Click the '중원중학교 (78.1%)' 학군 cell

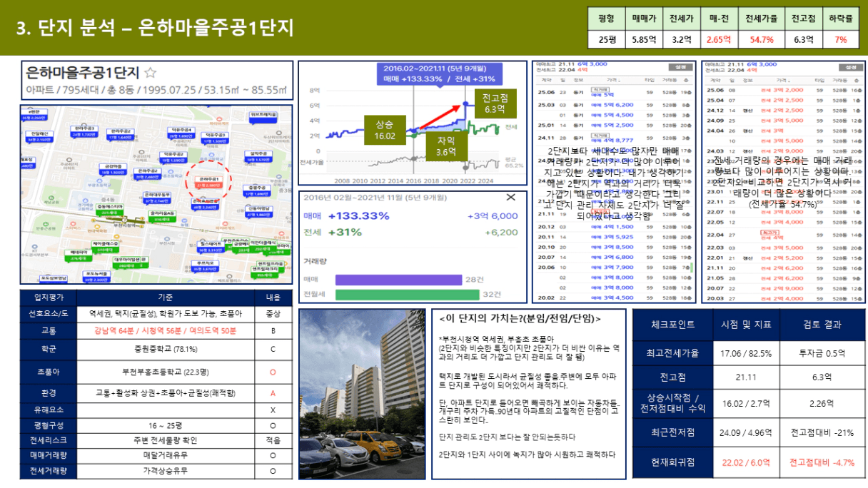point(165,351)
